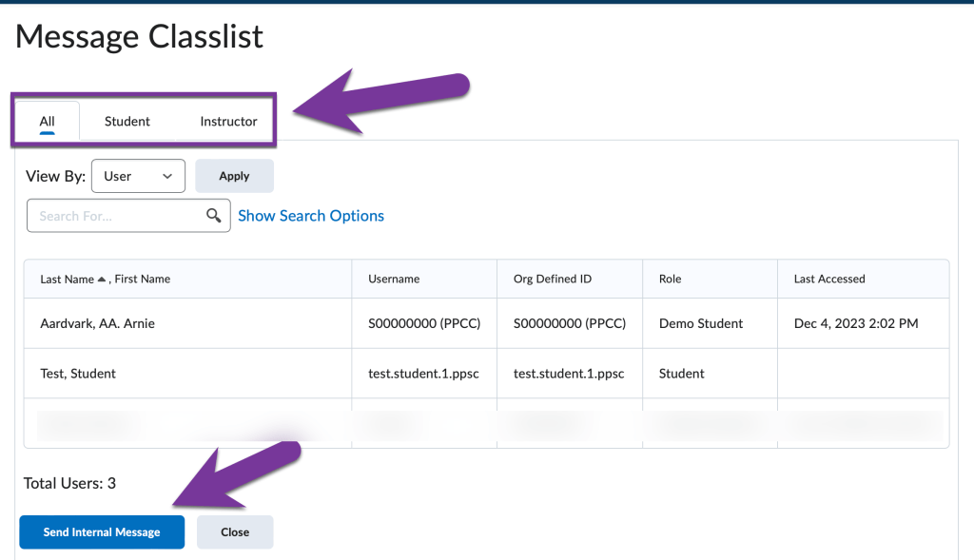Viewport: 974px width, 560px height.
Task: Select the All tab
Action: point(46,121)
